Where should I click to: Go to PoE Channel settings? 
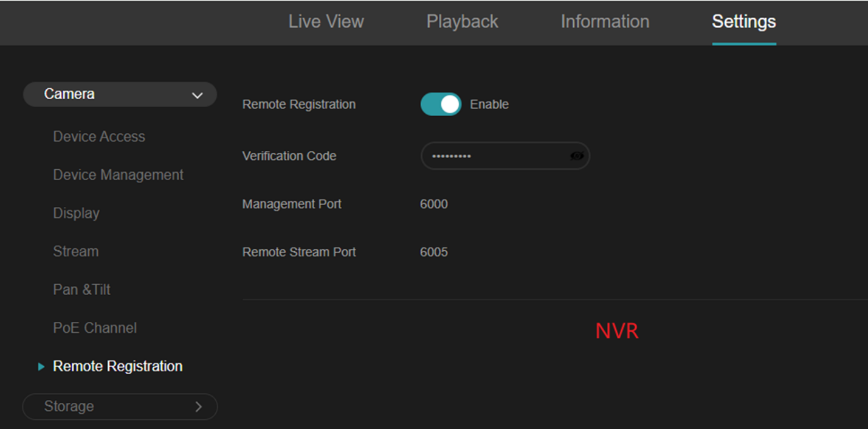tap(95, 328)
